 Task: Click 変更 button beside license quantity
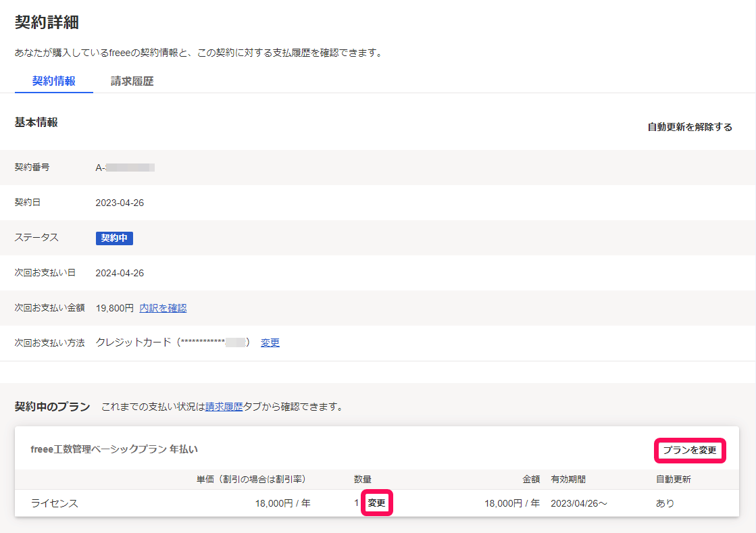click(376, 503)
